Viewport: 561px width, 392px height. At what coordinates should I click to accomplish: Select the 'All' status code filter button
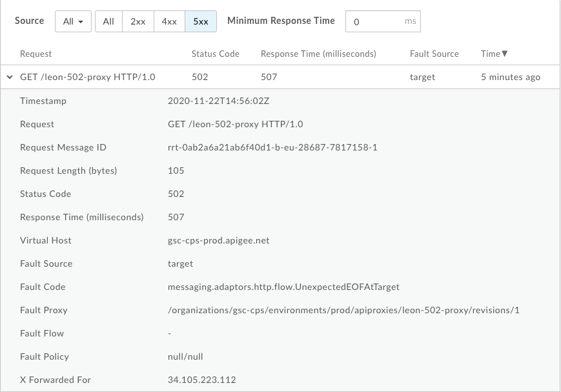[108, 21]
